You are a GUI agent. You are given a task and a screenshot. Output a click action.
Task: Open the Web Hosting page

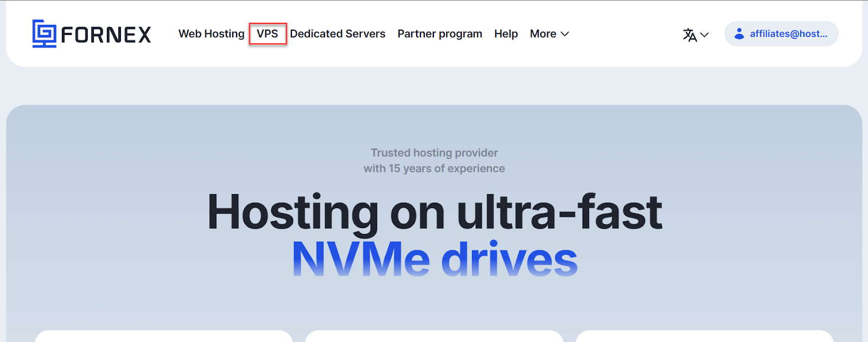(x=212, y=34)
